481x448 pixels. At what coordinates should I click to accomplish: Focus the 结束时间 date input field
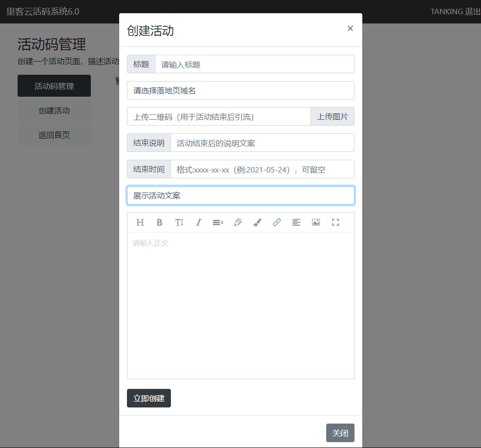(262, 170)
